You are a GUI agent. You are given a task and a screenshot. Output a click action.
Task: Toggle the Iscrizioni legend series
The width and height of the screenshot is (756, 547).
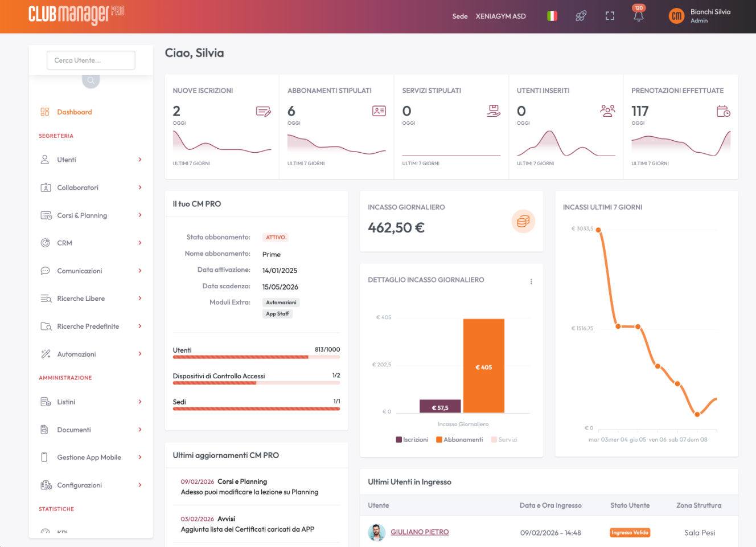(x=412, y=439)
